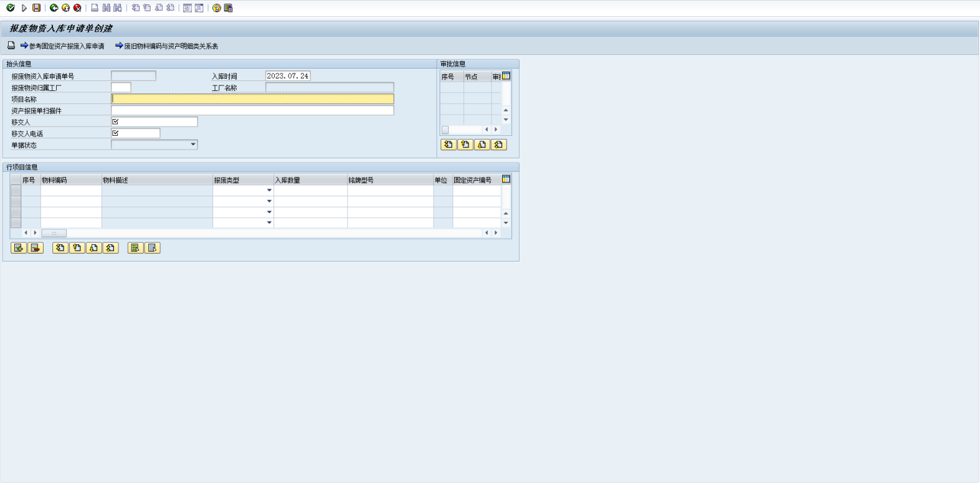Click the 入库数量 column header
The image size is (980, 483).
tap(310, 180)
